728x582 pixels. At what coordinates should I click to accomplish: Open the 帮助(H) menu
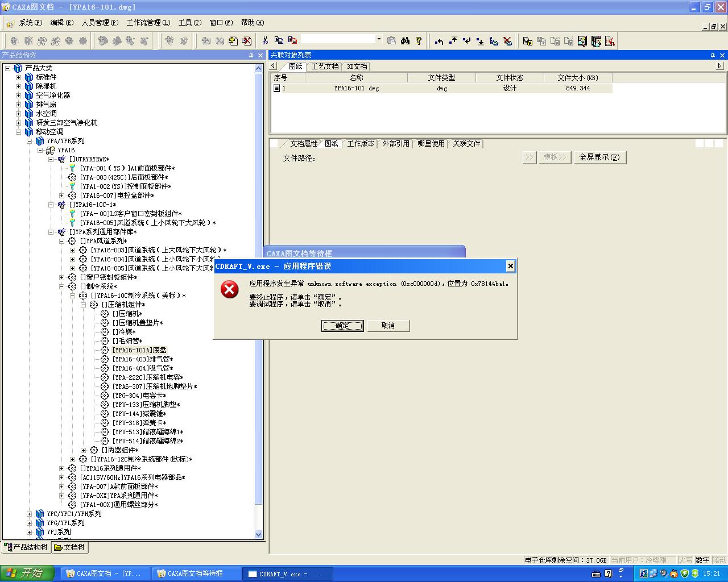coord(253,23)
